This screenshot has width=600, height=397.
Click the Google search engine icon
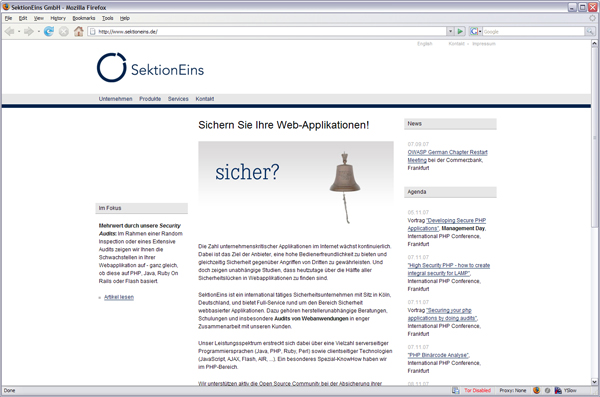click(474, 31)
